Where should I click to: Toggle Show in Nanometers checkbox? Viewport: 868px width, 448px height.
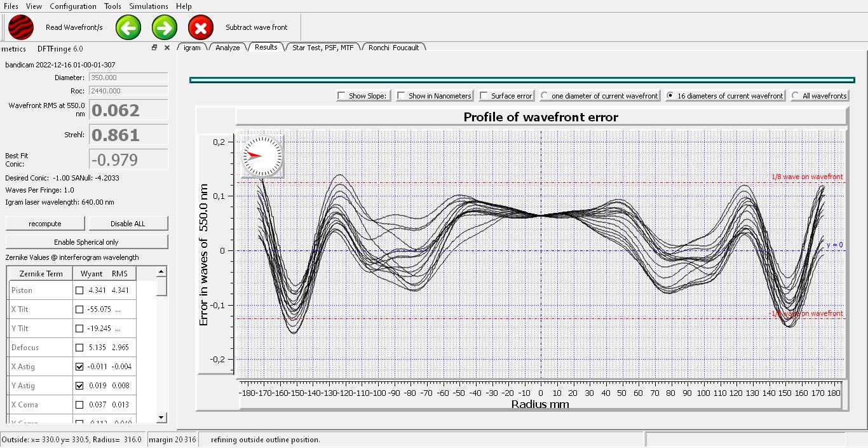[x=402, y=96]
